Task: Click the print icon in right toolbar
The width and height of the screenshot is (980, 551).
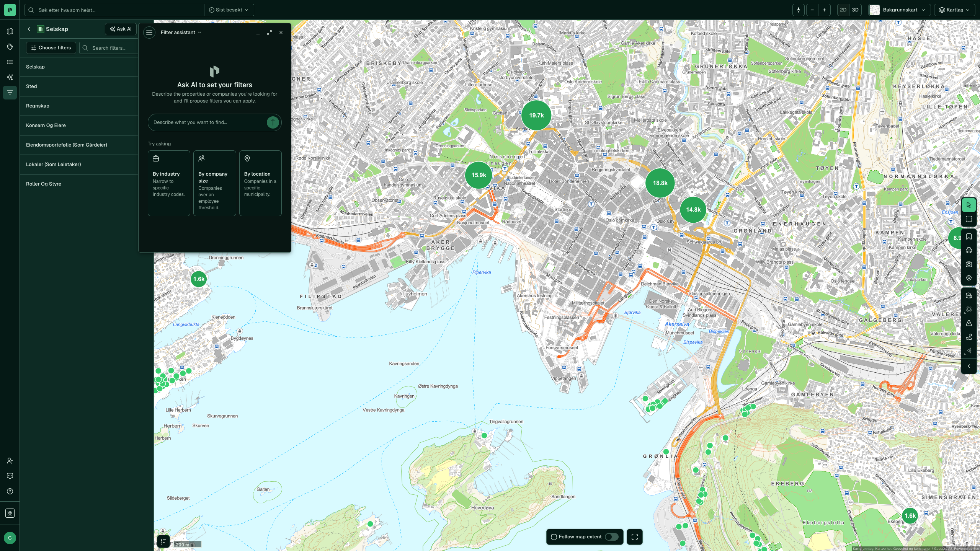Action: [969, 251]
